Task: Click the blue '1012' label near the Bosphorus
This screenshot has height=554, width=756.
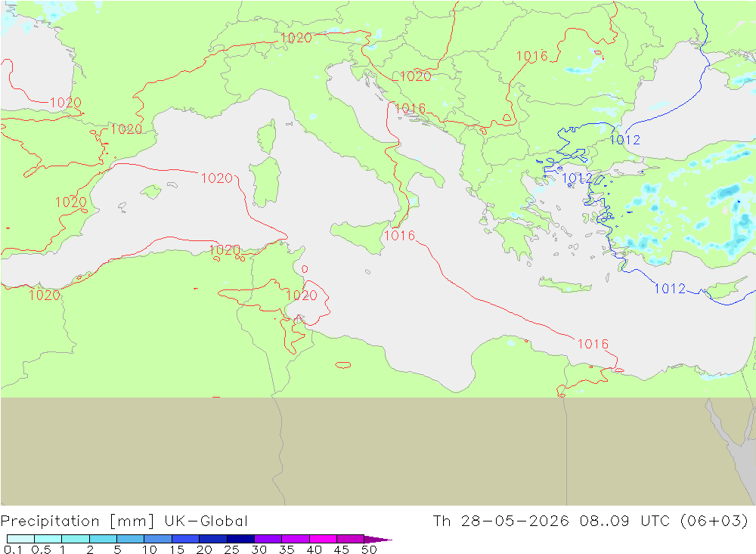Action: click(x=625, y=140)
